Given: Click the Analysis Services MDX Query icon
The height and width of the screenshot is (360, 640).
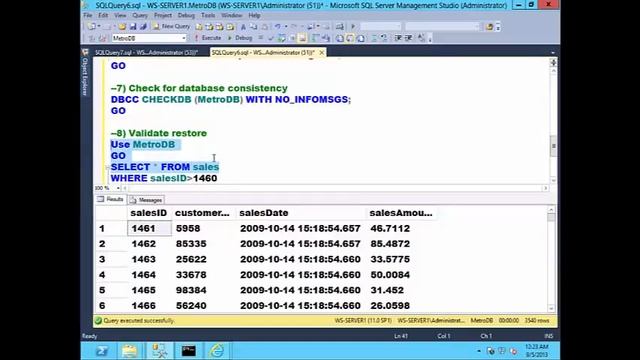Looking at the screenshot, I should pyautogui.click(x=209, y=27).
